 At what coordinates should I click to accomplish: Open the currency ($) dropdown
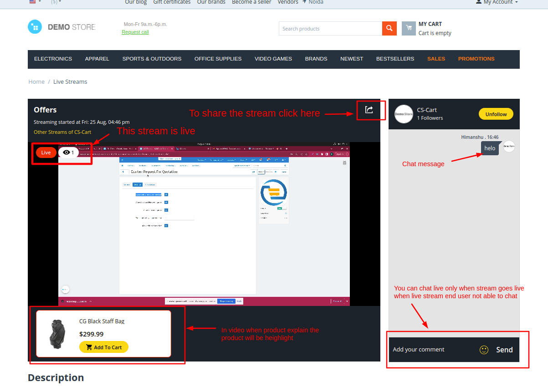[x=56, y=2]
